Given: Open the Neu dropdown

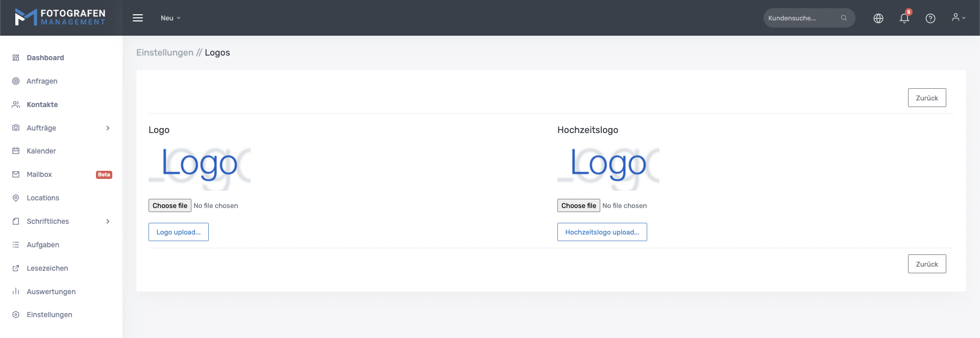Looking at the screenshot, I should click(x=170, y=18).
